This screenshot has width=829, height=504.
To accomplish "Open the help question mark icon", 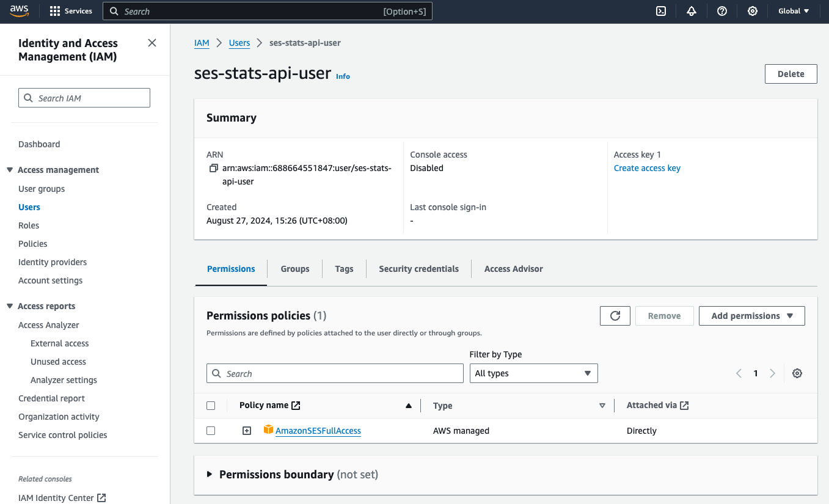I will 721,11.
